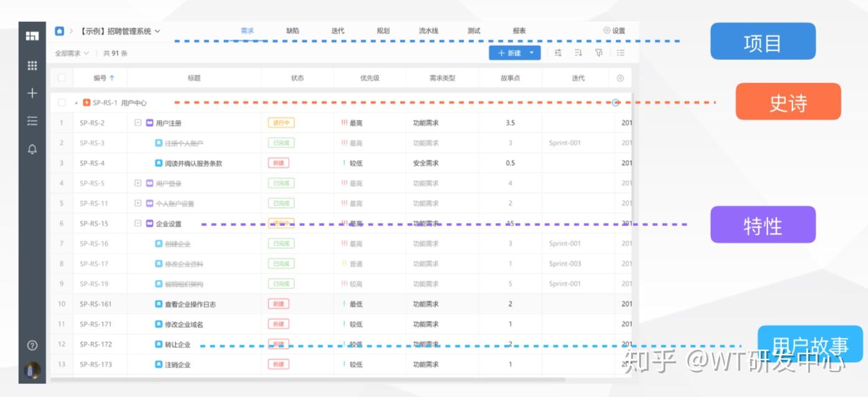Click the 安全需求 type cell
868x397 pixels.
pos(426,163)
